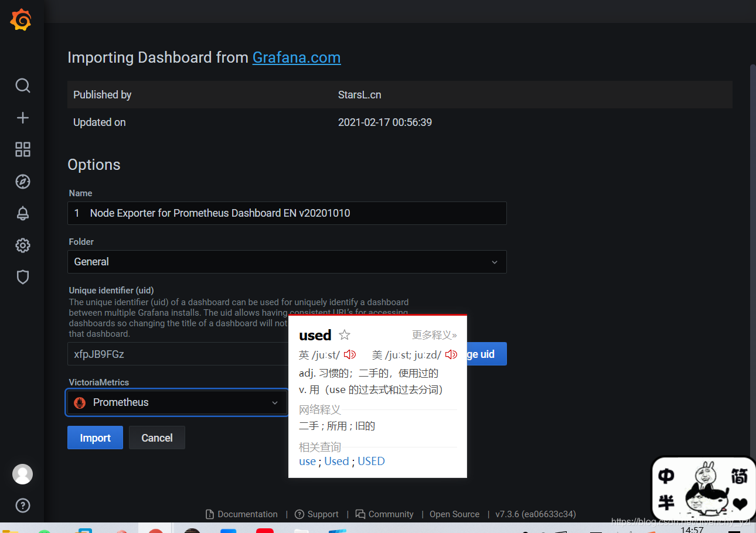This screenshot has height=533, width=756.
Task: Click the Cancel button
Action: (157, 438)
